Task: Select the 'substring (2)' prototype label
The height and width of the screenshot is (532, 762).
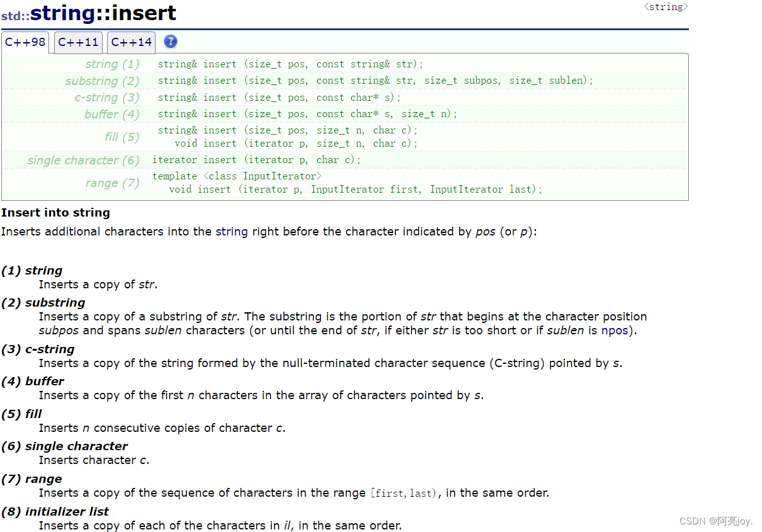Action: pyautogui.click(x=102, y=81)
